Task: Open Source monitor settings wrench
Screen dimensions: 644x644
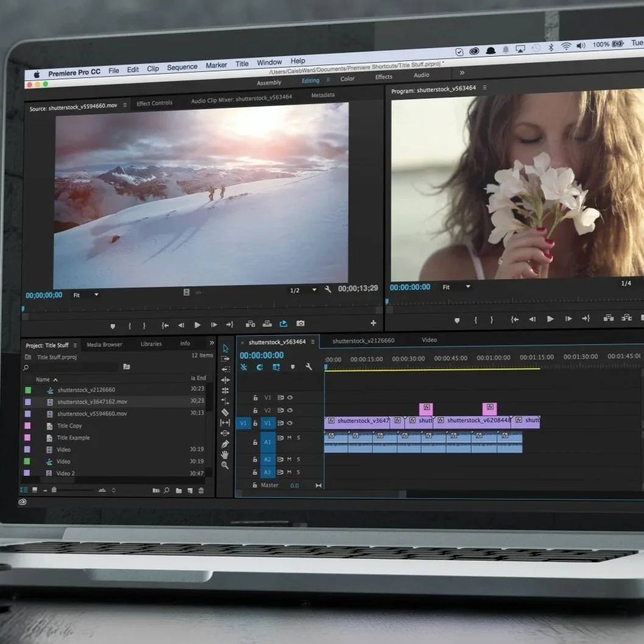Action: click(x=328, y=289)
